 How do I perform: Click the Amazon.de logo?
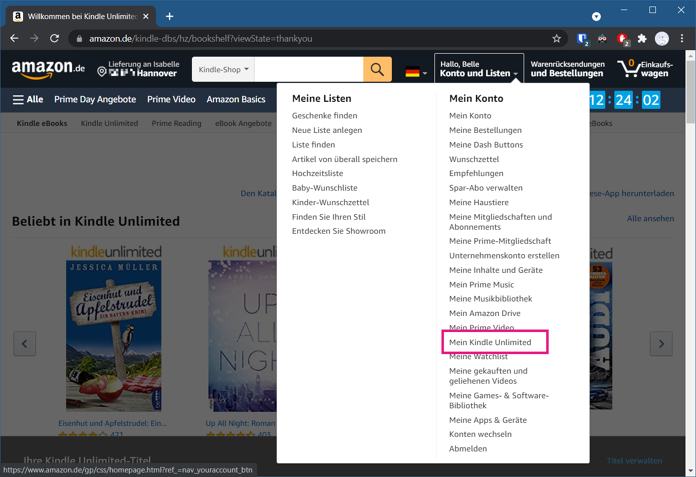tap(48, 69)
